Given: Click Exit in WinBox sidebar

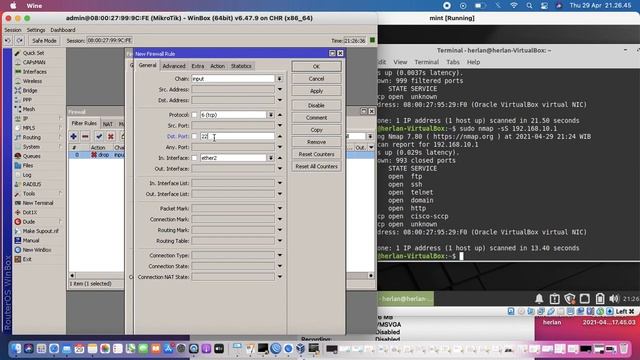Looking at the screenshot, I should 27,260.
